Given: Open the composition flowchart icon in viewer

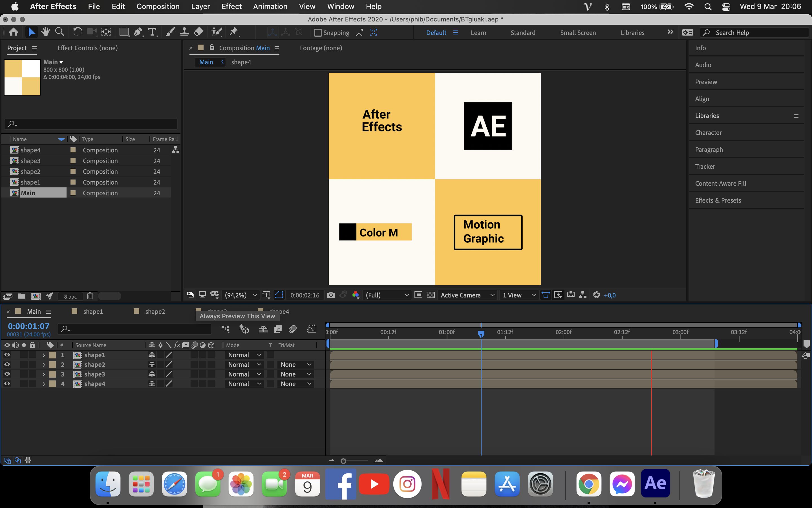Looking at the screenshot, I should point(583,295).
